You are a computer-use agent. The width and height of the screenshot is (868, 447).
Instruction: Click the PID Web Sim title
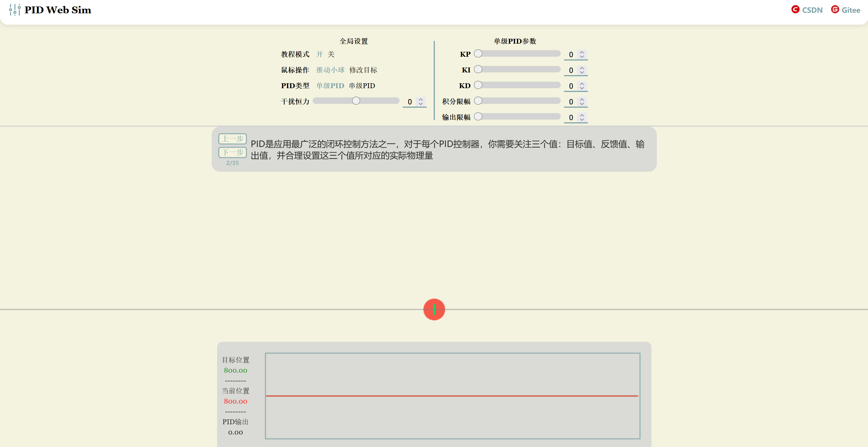[x=58, y=10]
